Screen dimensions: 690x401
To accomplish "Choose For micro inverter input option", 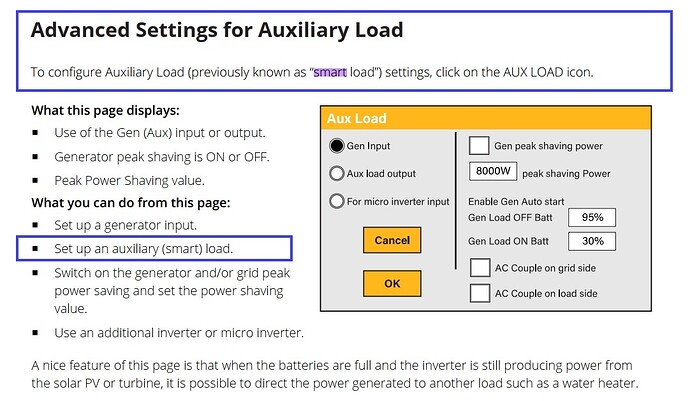I will (337, 201).
